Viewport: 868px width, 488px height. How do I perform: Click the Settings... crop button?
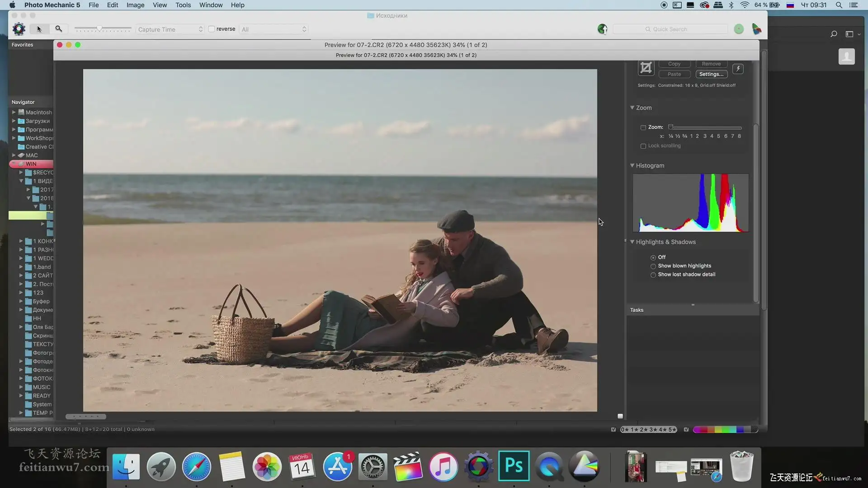click(x=711, y=74)
